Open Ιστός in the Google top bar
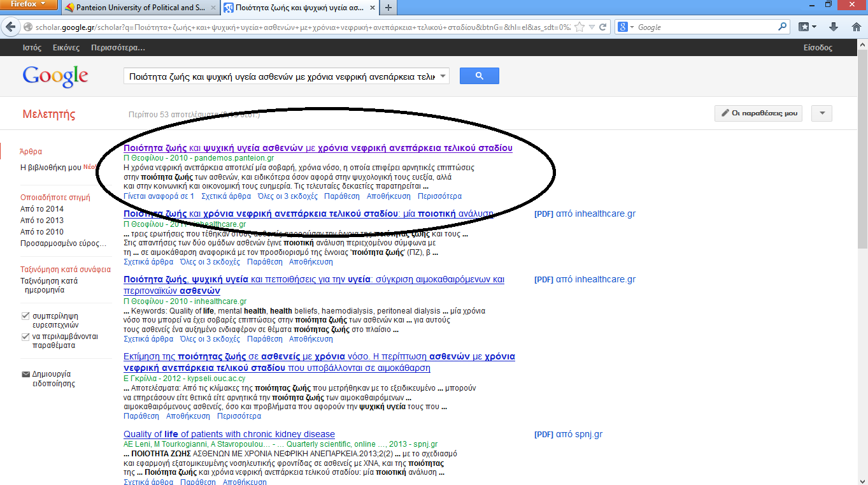868x485 pixels. (x=32, y=48)
